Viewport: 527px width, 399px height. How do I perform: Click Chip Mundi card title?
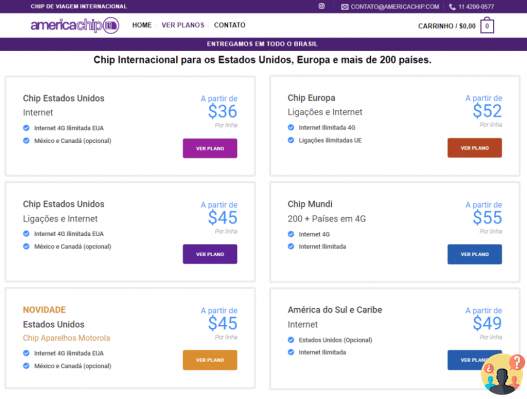[310, 204]
